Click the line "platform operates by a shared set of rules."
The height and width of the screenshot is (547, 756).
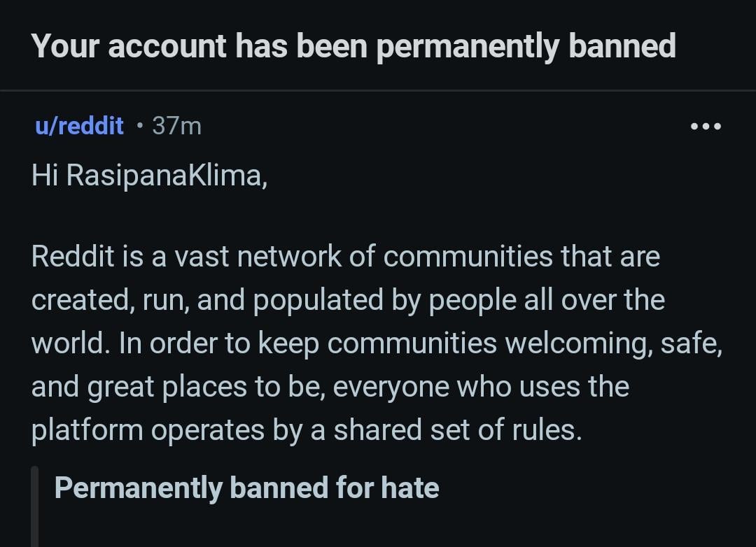tap(306, 430)
